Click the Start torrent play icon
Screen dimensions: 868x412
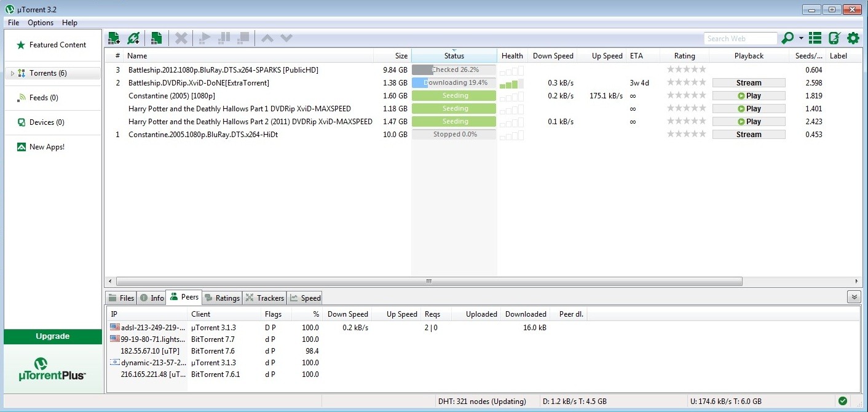point(205,38)
